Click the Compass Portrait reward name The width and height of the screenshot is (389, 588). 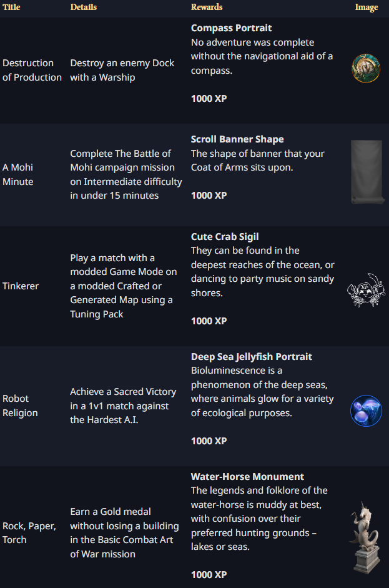[x=231, y=28]
